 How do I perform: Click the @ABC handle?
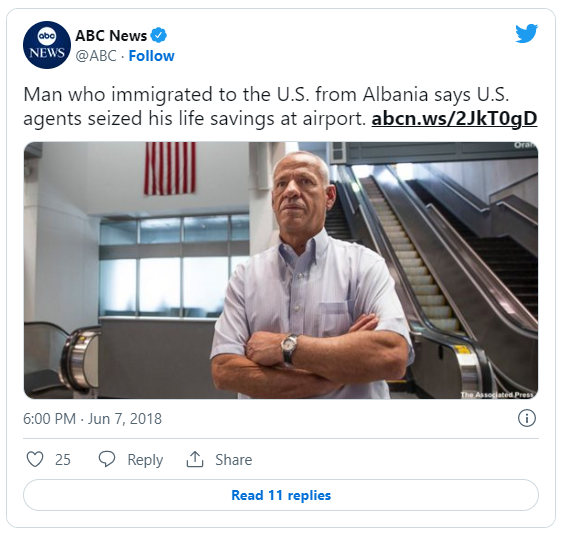point(96,56)
